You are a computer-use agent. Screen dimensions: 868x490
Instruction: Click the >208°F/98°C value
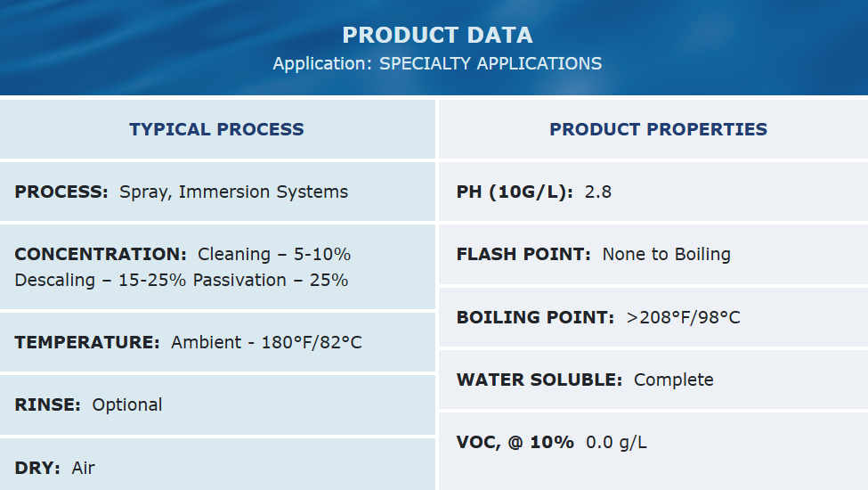(x=683, y=317)
